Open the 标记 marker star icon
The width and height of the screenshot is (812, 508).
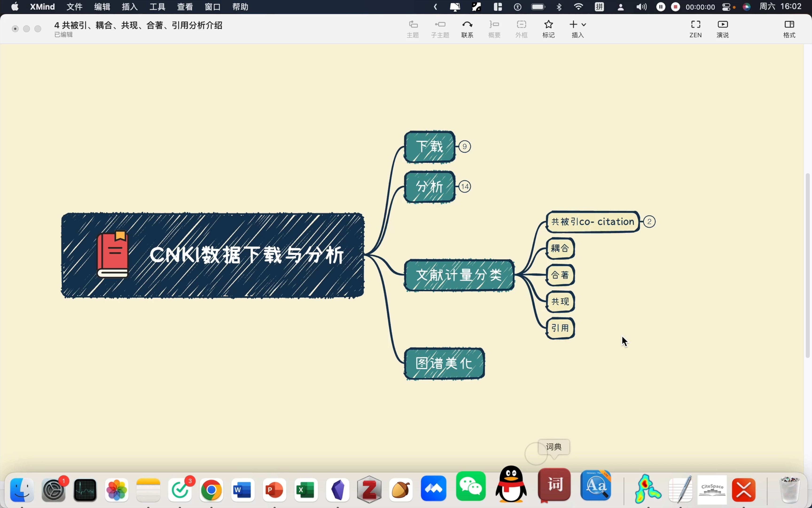[549, 29]
